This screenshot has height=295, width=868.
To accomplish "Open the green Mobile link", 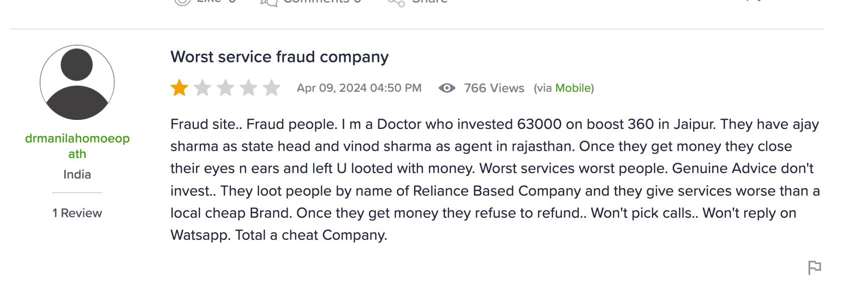I will click(x=573, y=88).
